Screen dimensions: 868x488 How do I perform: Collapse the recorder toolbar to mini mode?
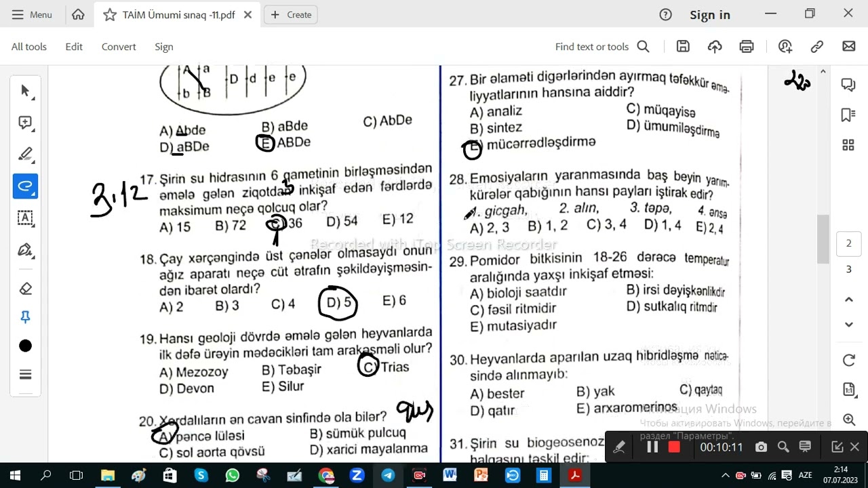coord(837,447)
